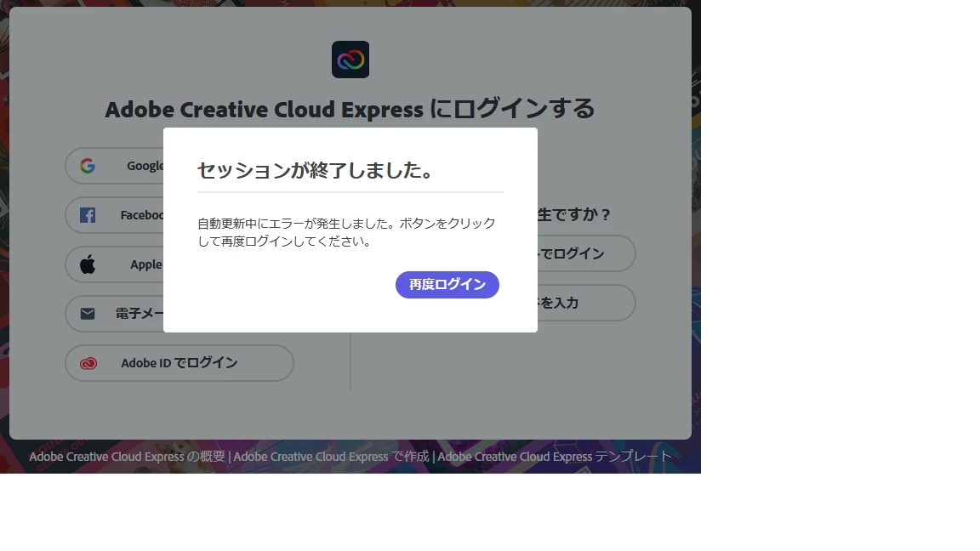Open the Adobe Creative Cloud Express の概要 link
This screenshot has height=551, width=980.
[127, 457]
